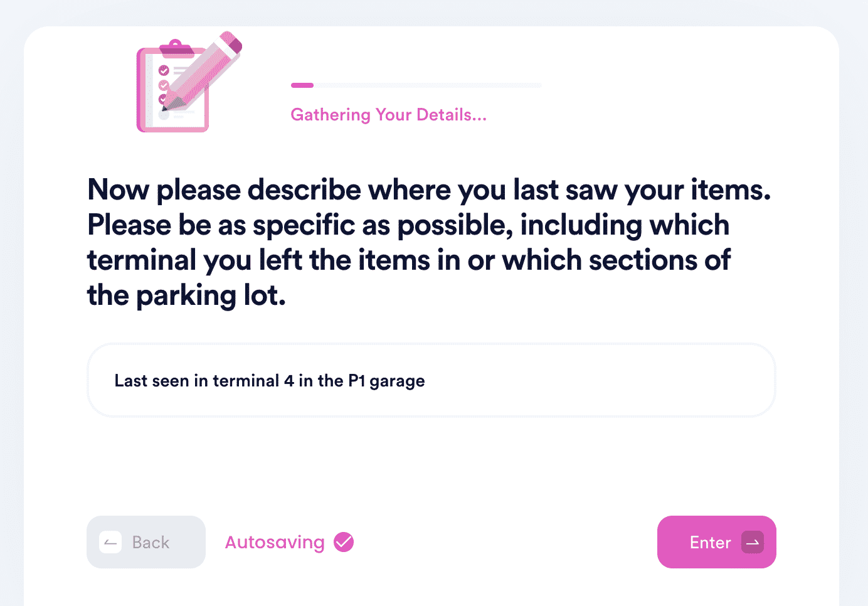The height and width of the screenshot is (606, 868).
Task: Click the checklist checkmarks on clipboard
Action: point(164,85)
